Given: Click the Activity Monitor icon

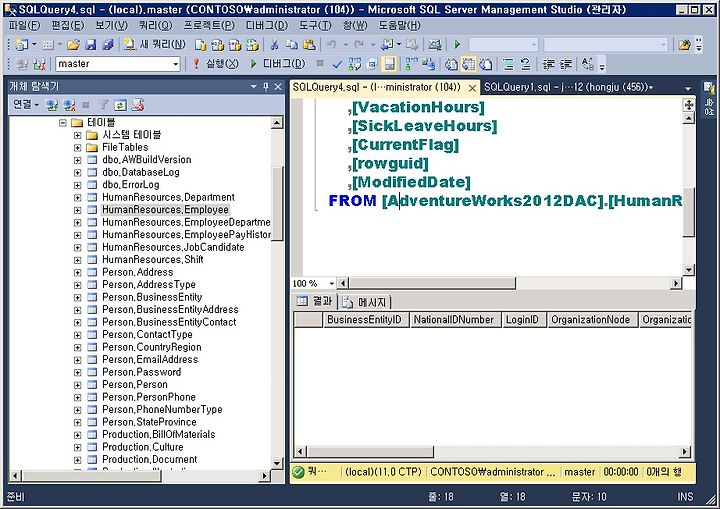Looking at the screenshot, I should (434, 45).
